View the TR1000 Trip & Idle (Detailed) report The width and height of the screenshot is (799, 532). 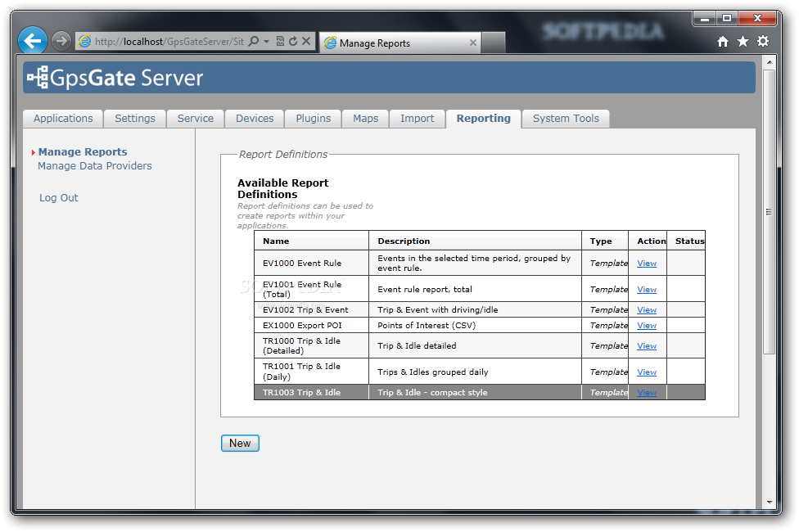(647, 346)
